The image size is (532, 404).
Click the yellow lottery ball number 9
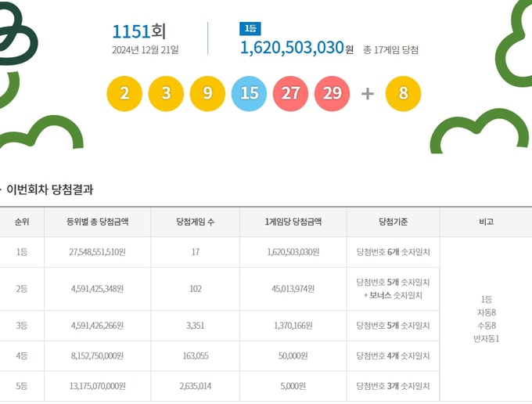tap(207, 94)
